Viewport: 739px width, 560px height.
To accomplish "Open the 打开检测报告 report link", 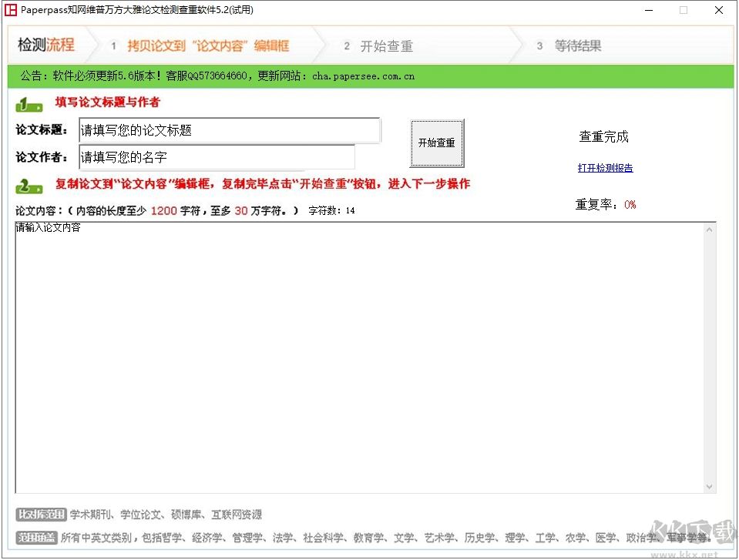I will (605, 168).
